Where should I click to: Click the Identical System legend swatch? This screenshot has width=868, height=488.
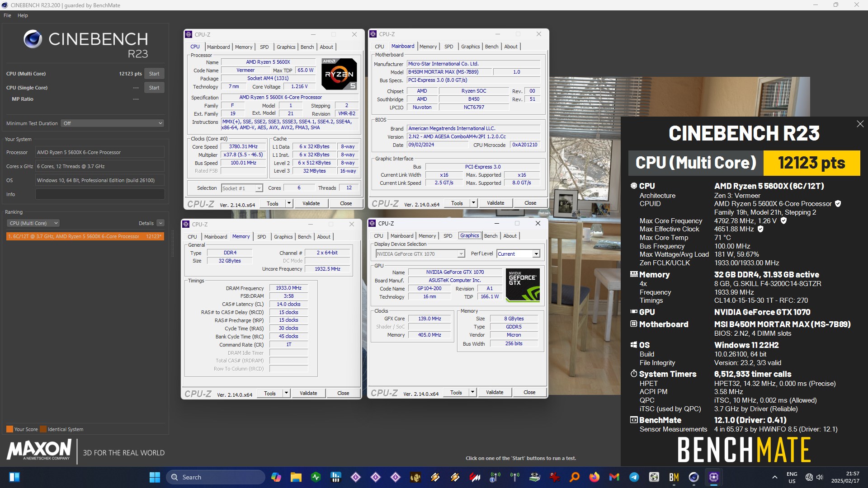(x=43, y=429)
